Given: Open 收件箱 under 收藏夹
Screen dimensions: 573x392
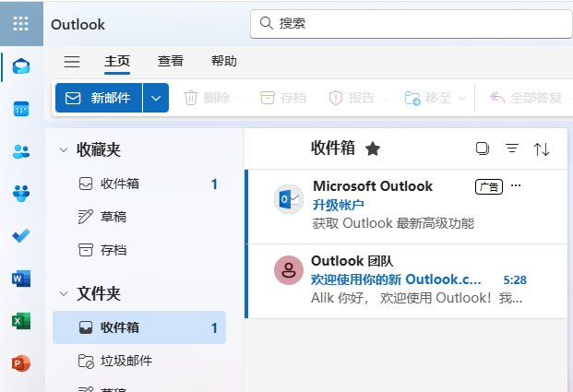Looking at the screenshot, I should (139, 184).
